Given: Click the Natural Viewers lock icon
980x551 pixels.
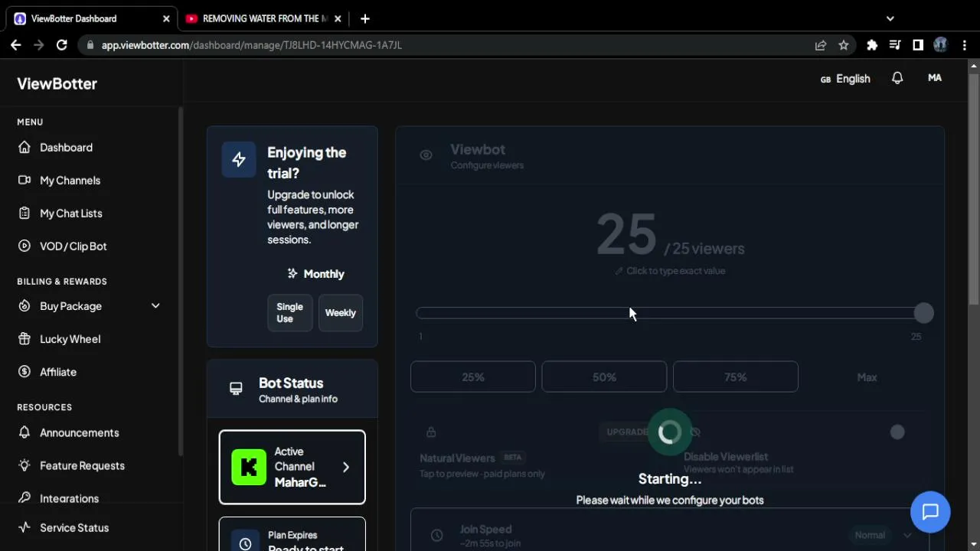Looking at the screenshot, I should (x=431, y=432).
